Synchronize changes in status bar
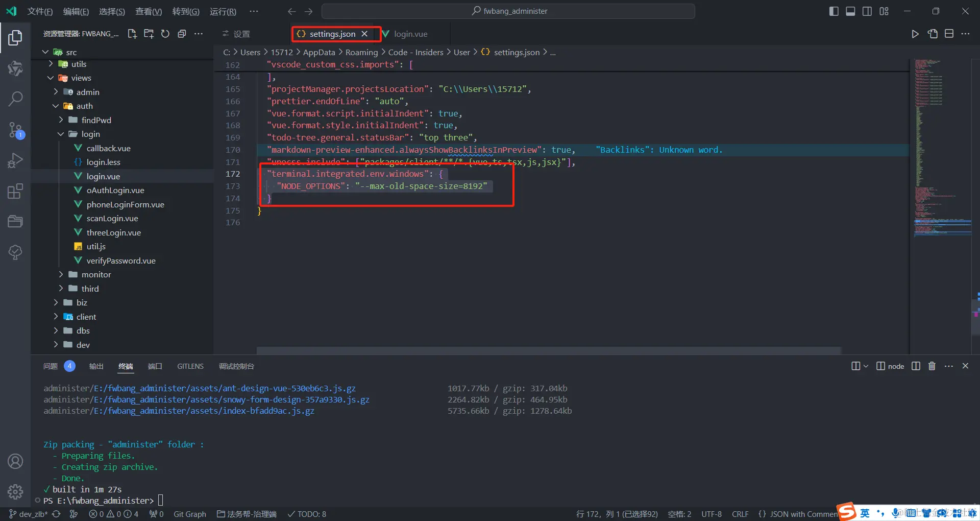Viewport: 980px width, 521px height. (x=56, y=514)
